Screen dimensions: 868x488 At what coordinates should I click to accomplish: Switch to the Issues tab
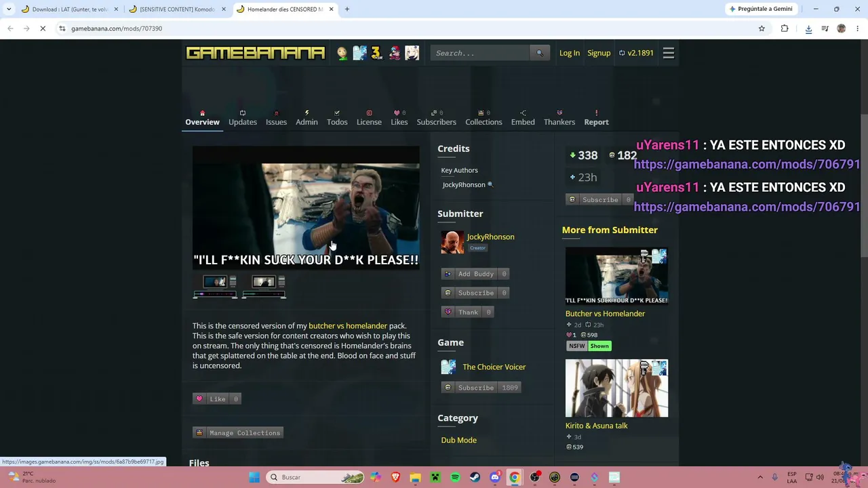pyautogui.click(x=276, y=118)
